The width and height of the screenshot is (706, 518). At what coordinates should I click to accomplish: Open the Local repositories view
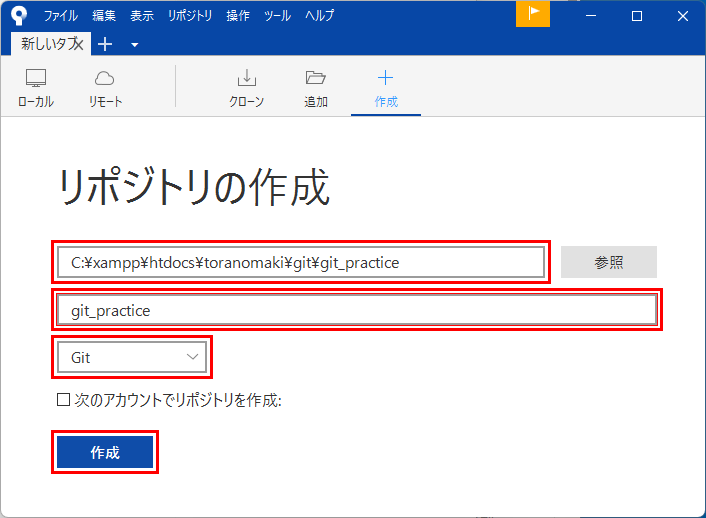(x=36, y=87)
